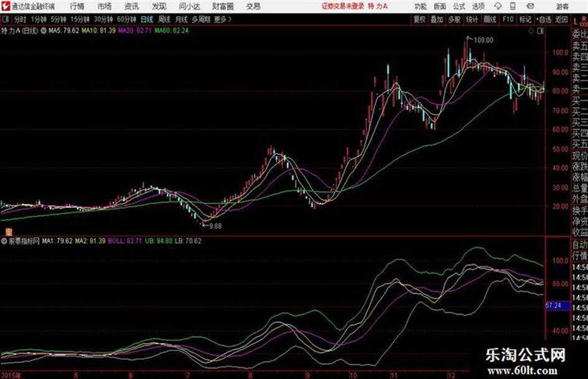Screen dimensions: 588x379
Task: Click the 画线 drawing button
Action: click(490, 19)
